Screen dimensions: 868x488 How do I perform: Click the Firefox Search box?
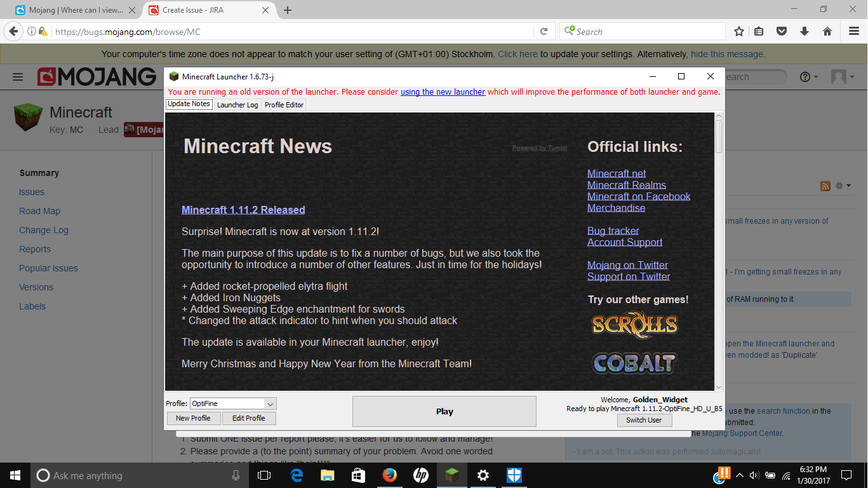click(643, 31)
